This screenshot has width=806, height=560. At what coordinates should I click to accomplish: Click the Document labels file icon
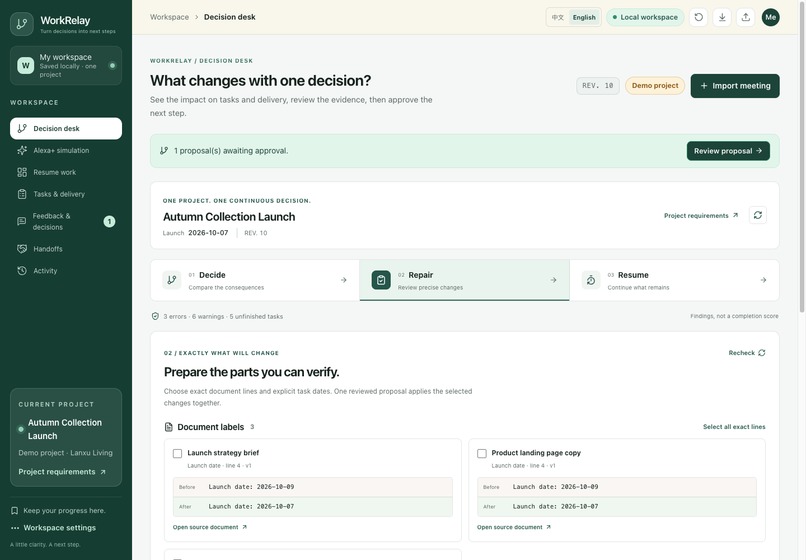click(169, 427)
